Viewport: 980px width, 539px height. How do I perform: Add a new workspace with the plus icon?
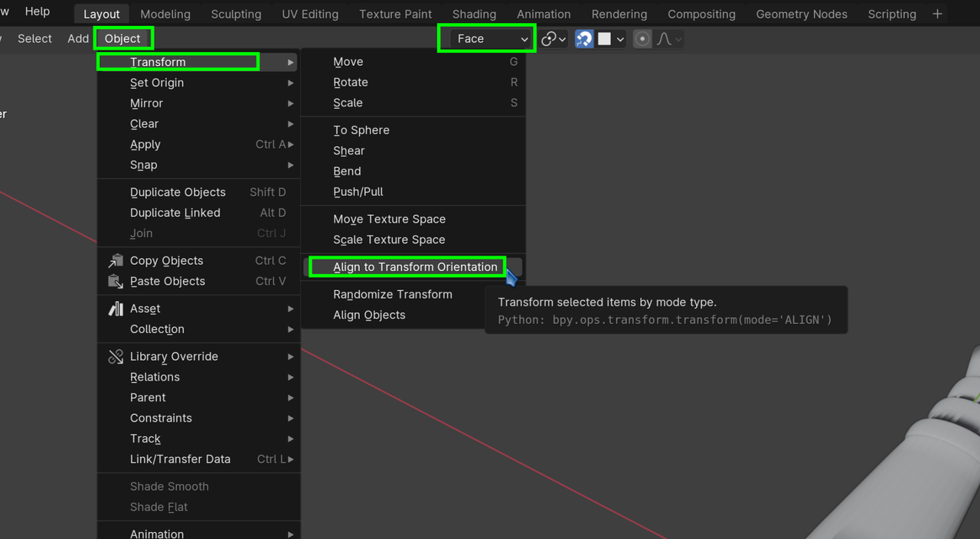click(937, 14)
